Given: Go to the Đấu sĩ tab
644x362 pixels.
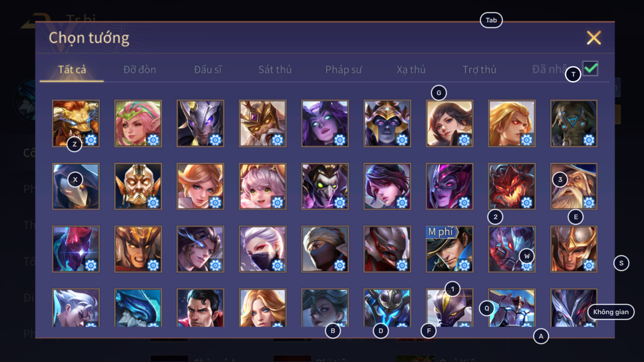Looking at the screenshot, I should click(208, 70).
